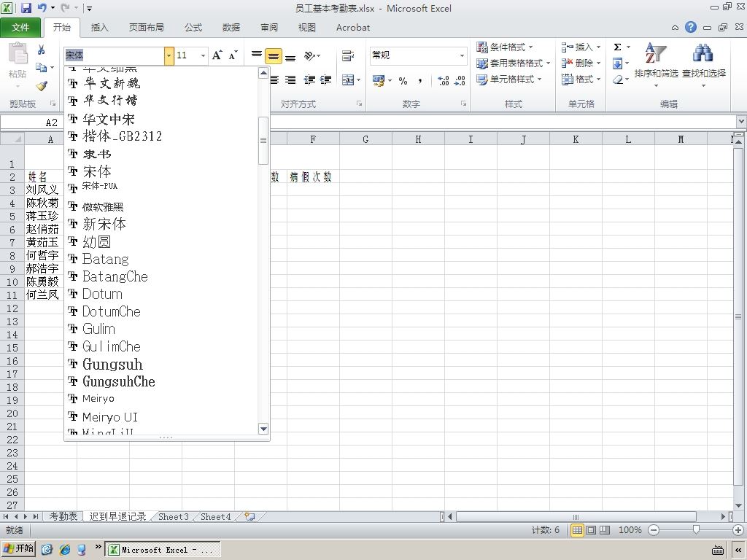Open the font size dropdown

coord(203,55)
